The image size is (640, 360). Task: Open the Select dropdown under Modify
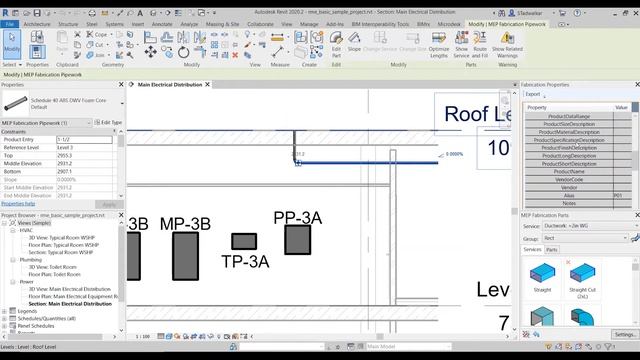pos(12,64)
